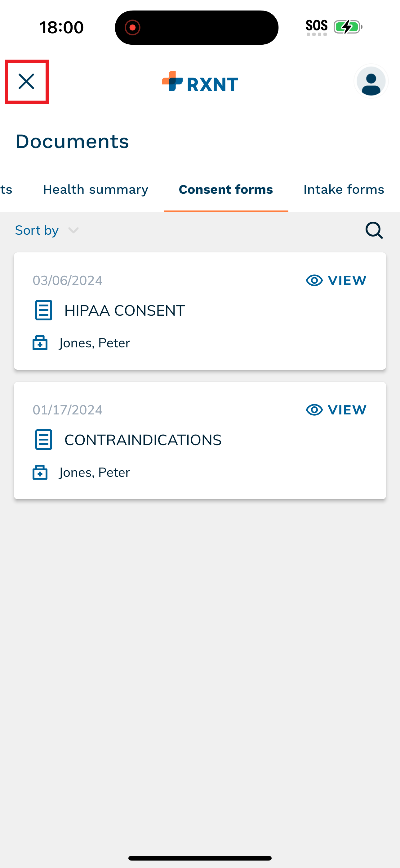Switch to the Intake forms tab

(x=344, y=190)
